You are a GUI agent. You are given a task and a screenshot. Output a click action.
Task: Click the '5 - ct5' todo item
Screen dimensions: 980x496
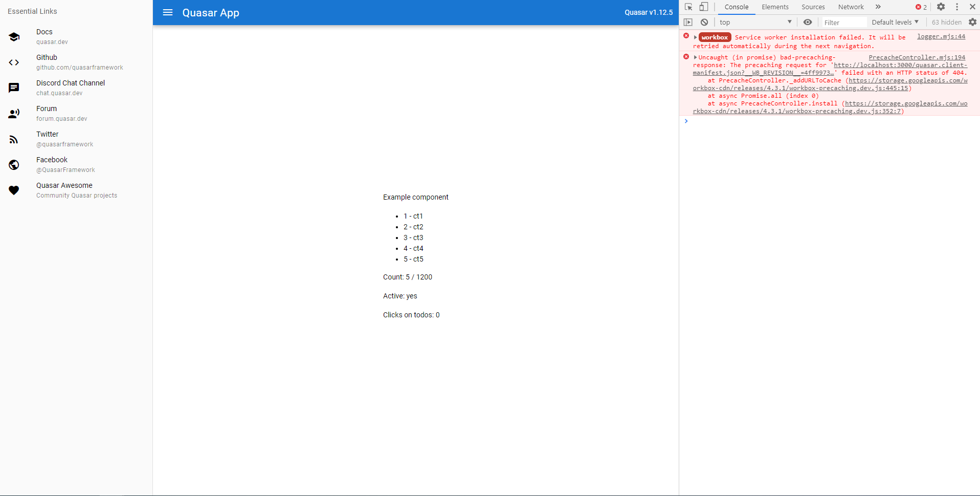[x=413, y=259]
